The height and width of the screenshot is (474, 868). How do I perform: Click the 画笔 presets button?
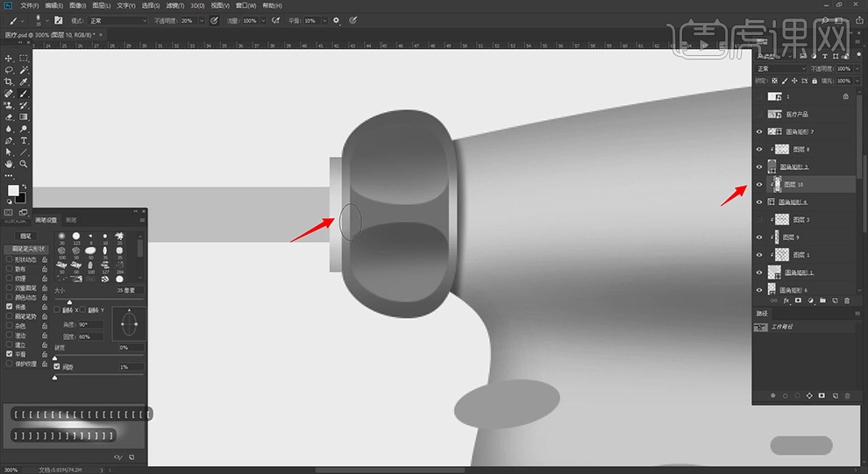26,237
